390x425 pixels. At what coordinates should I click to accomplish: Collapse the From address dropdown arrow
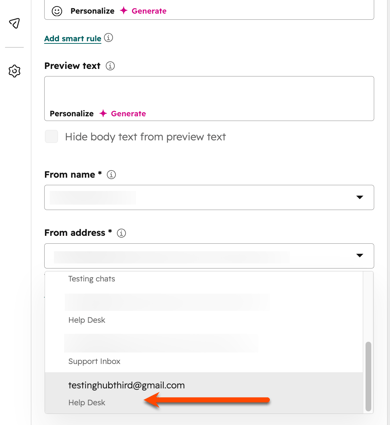click(x=360, y=255)
